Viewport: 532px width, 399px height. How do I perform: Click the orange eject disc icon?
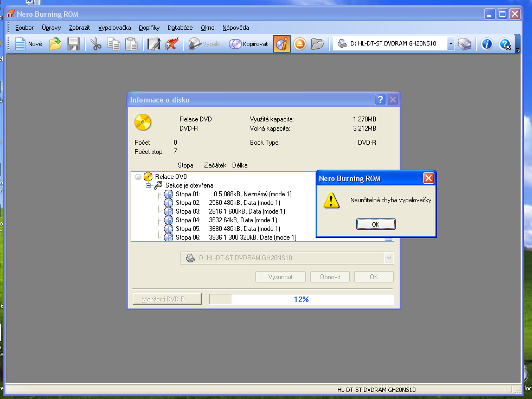click(x=300, y=44)
